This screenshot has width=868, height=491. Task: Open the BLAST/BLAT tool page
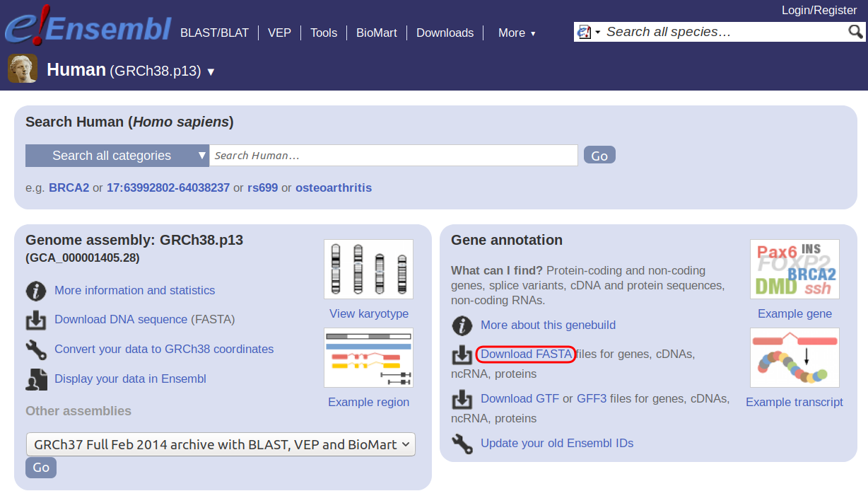(x=214, y=33)
